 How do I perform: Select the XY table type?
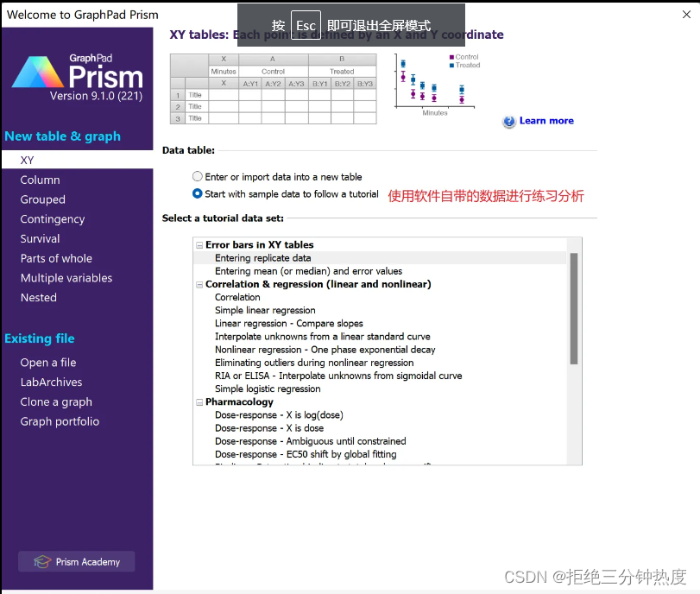click(27, 160)
